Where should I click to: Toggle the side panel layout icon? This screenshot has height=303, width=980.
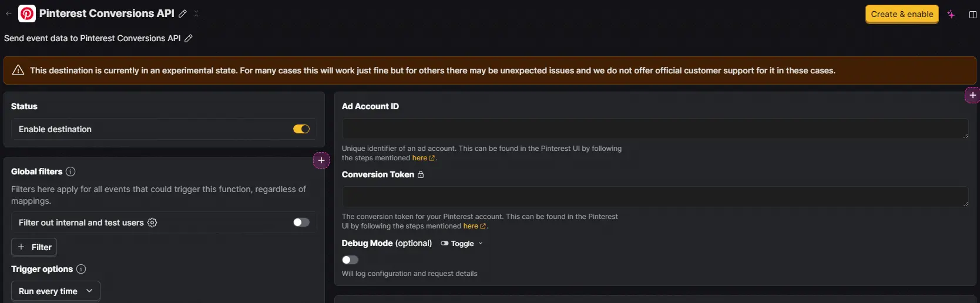(x=972, y=14)
